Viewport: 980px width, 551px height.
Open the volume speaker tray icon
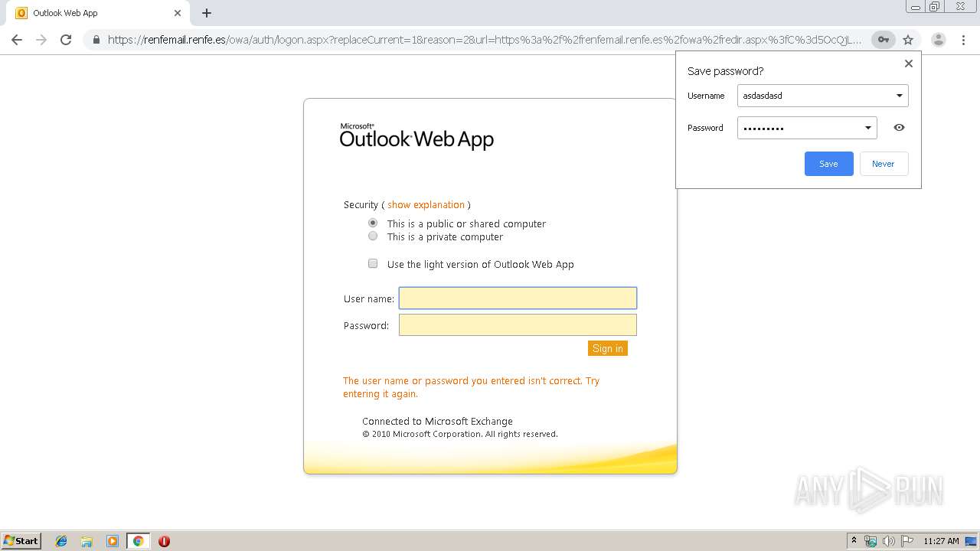pos(889,541)
